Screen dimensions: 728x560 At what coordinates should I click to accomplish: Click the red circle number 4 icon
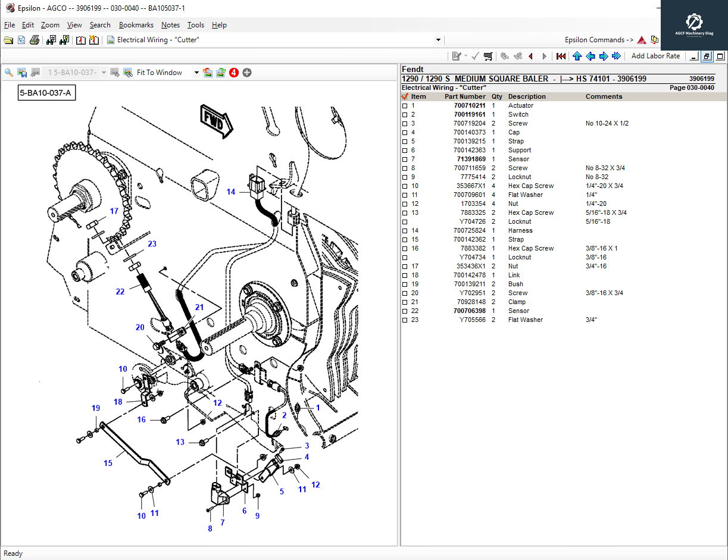tap(234, 73)
